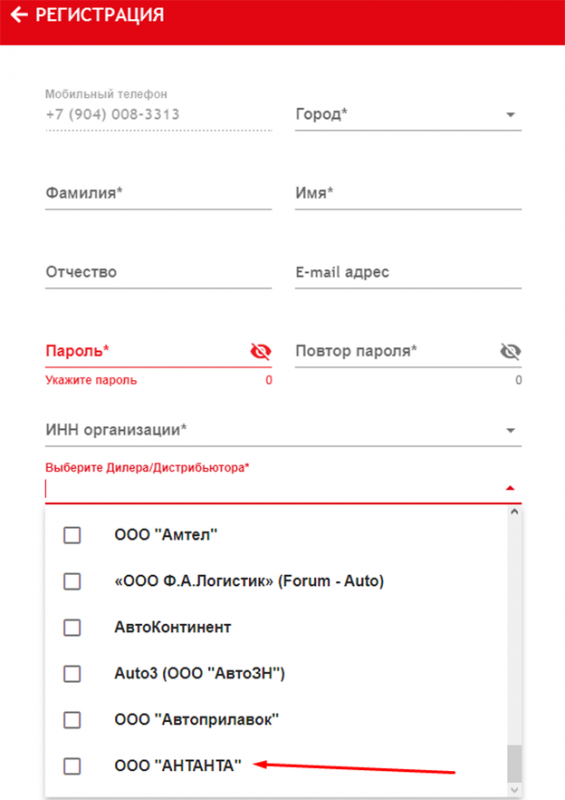The height and width of the screenshot is (800, 565).
Task: Click the dealer list scrollbar thumb
Action: pos(514,763)
